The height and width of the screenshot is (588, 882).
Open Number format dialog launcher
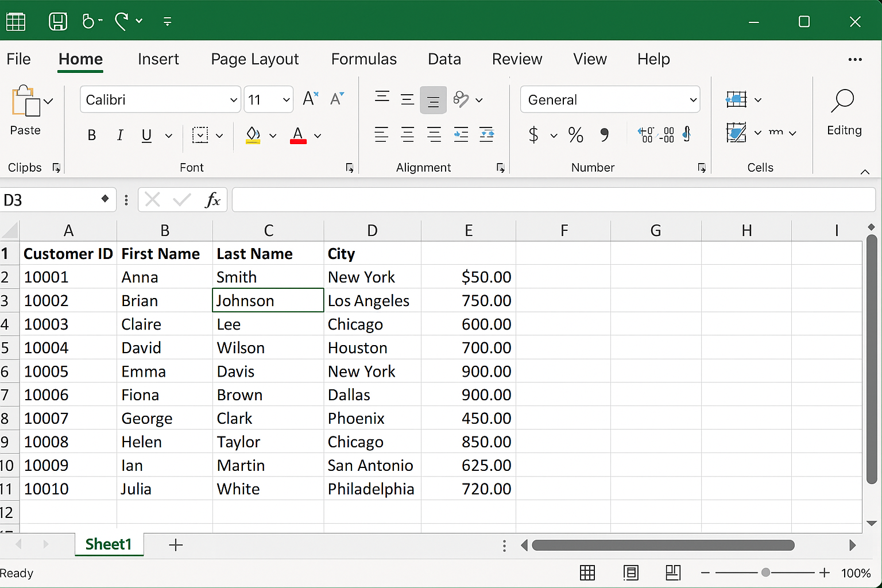701,168
